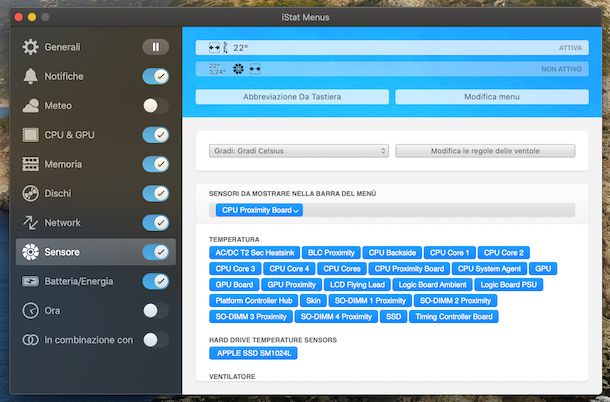Image resolution: width=610 pixels, height=402 pixels.
Task: Select the LCD Flying Lead sensor
Action: (x=357, y=285)
